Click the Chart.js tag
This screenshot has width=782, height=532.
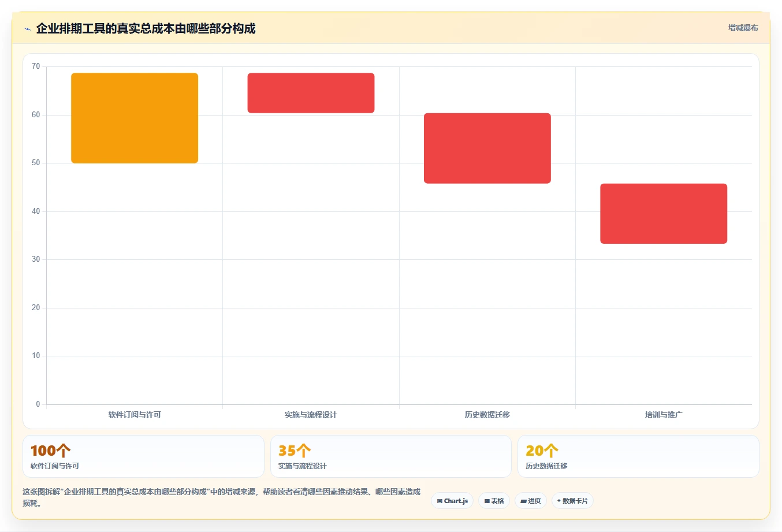452,501
